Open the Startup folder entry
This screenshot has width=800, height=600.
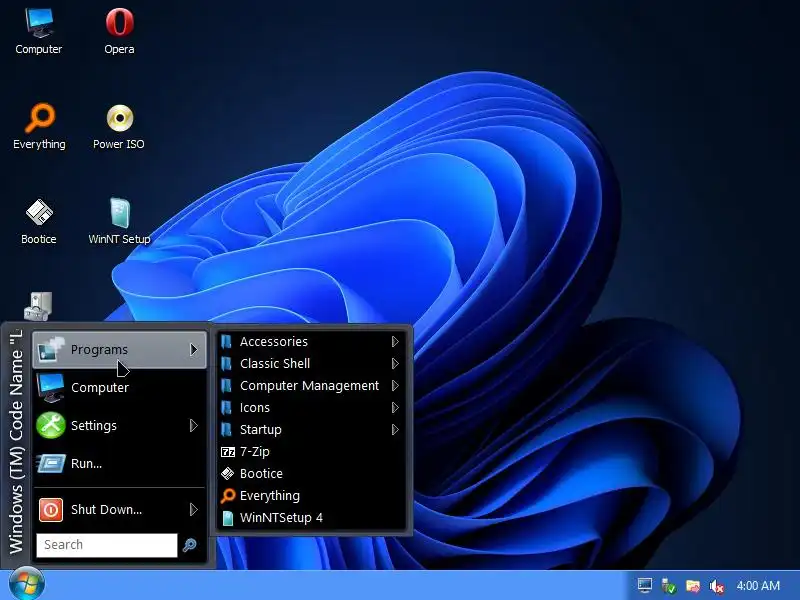[x=311, y=430]
